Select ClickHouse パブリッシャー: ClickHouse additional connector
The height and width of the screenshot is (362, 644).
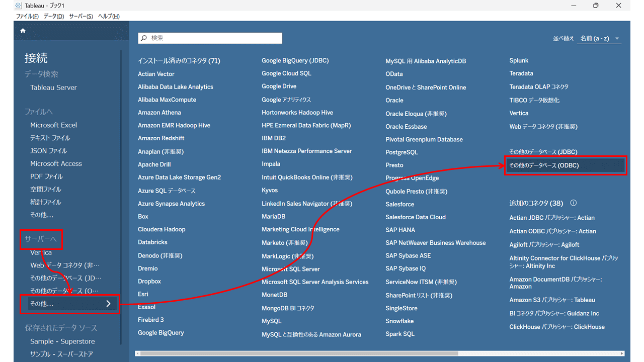pos(557,327)
